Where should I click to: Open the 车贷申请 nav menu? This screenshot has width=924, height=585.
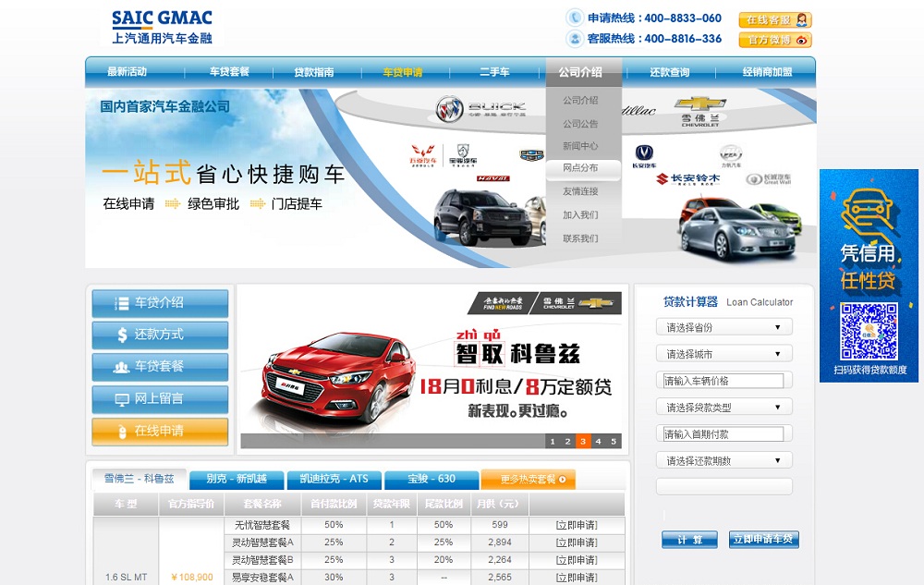point(403,72)
